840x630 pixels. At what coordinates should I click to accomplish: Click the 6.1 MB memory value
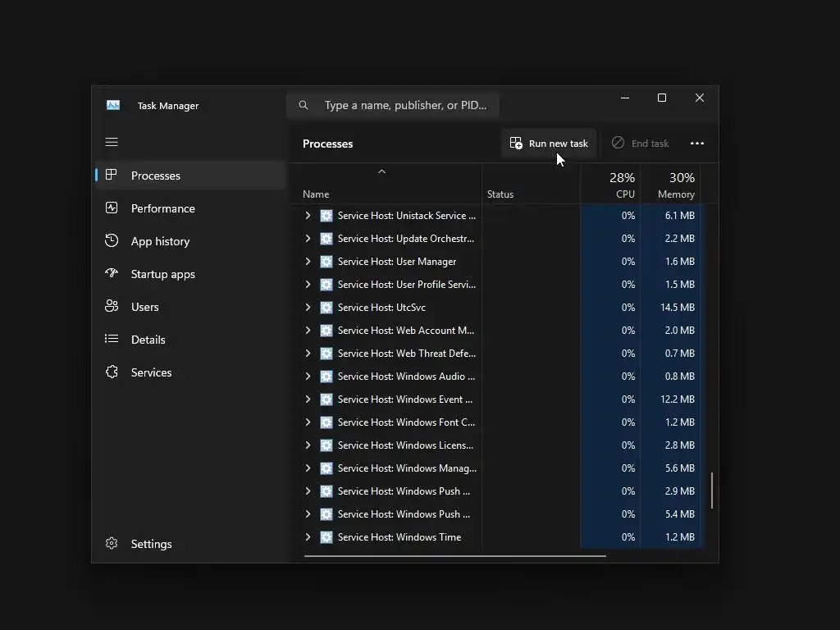[679, 216]
